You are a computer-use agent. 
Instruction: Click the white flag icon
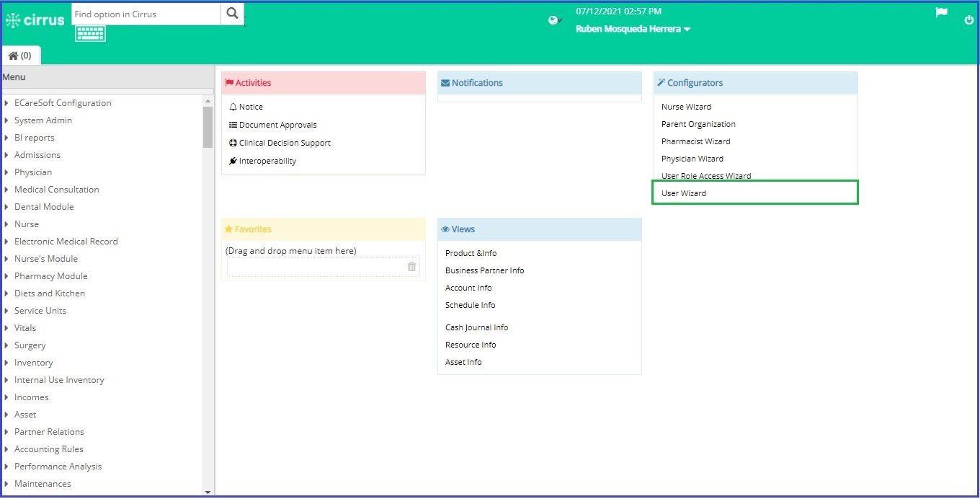941,12
